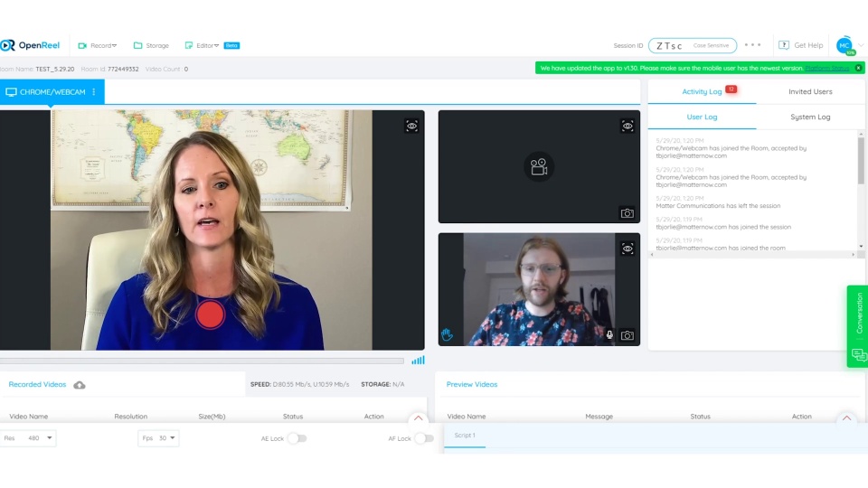Mute microphone on bearded man's video
Viewport: 868px width, 488px height.
(609, 334)
